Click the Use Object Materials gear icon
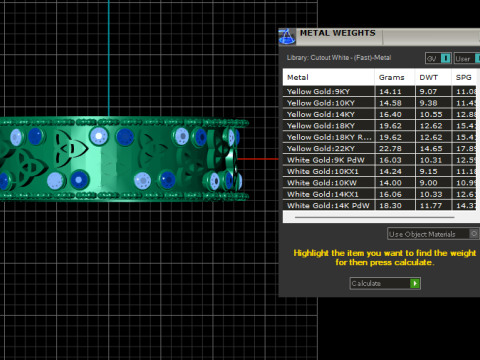This screenshot has height=360, width=480. tap(474, 234)
